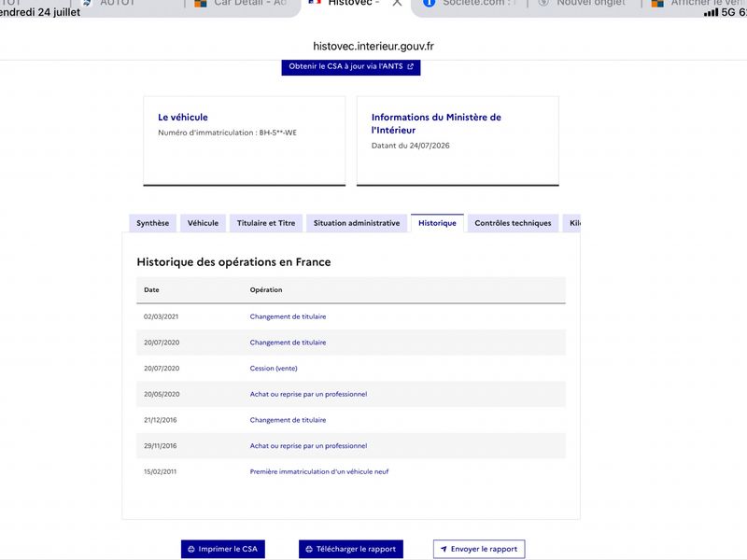Click the French flag favicon on Histovec tab
The image size is (747, 560).
click(x=315, y=2)
